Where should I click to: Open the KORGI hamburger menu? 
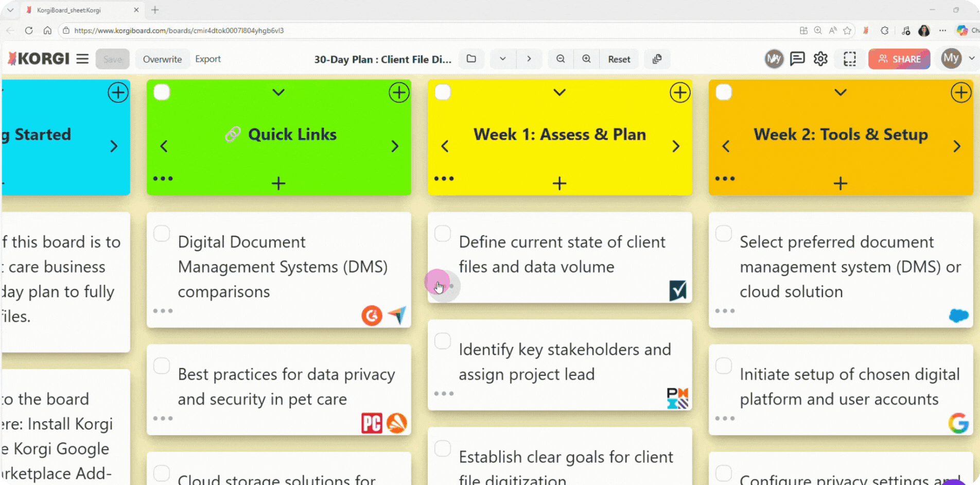[82, 59]
